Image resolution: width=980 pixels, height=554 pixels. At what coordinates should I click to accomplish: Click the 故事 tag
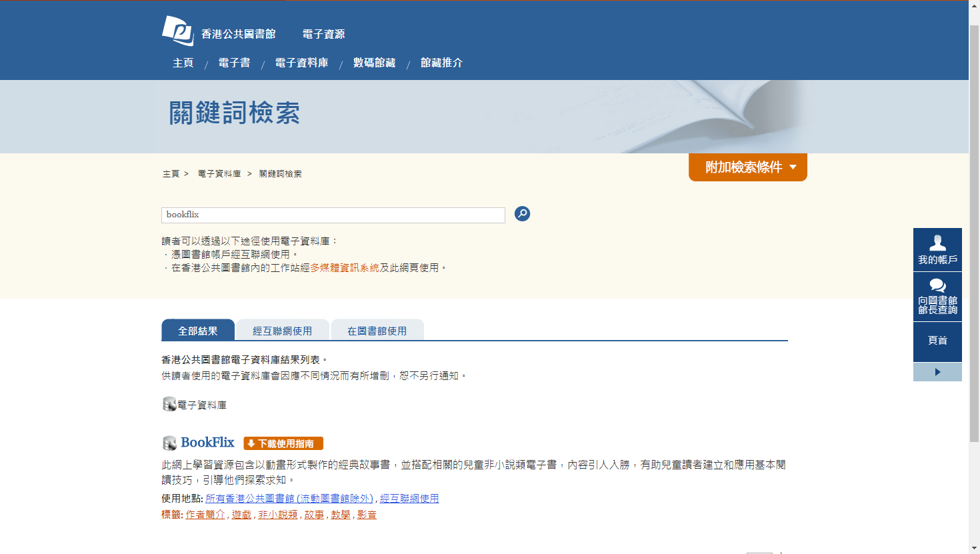314,515
